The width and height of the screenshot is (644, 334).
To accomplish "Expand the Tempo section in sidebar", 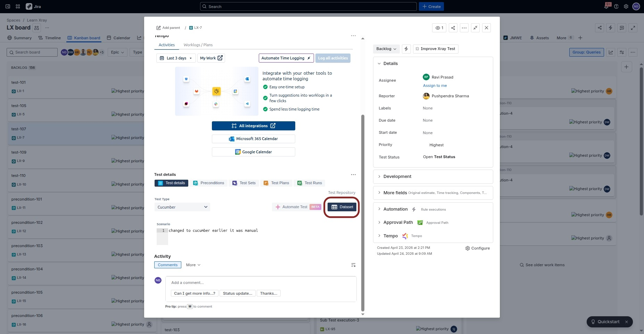I will pos(379,236).
